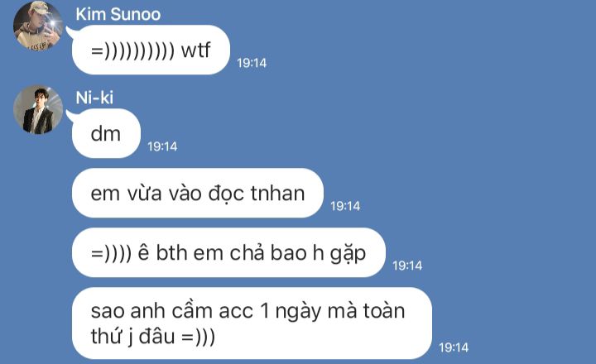Tap the Kim Sunoo sender name
This screenshot has width=596, height=364.
[118, 14]
